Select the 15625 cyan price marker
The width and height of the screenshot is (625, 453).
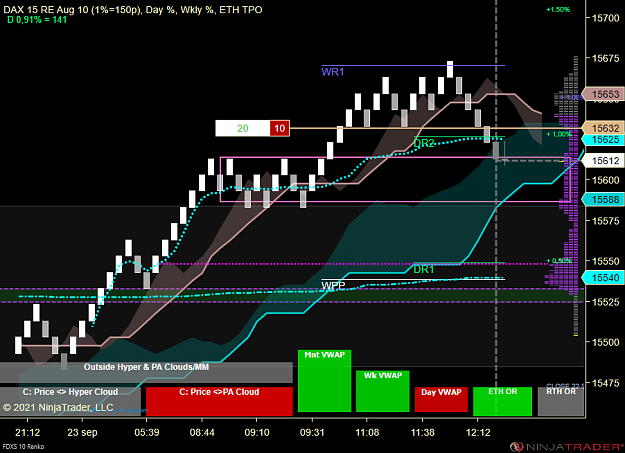pyautogui.click(x=603, y=140)
